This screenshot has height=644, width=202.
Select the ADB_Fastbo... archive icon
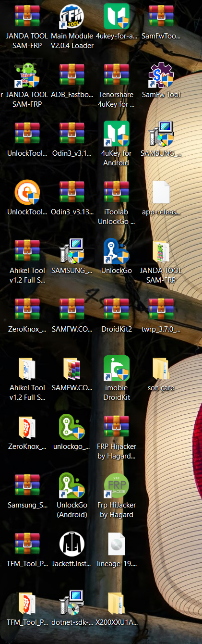pos(72,75)
